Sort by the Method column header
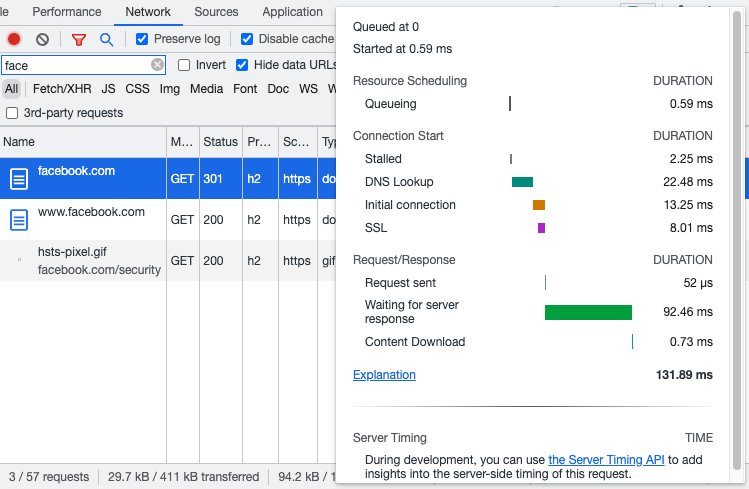 pos(183,142)
